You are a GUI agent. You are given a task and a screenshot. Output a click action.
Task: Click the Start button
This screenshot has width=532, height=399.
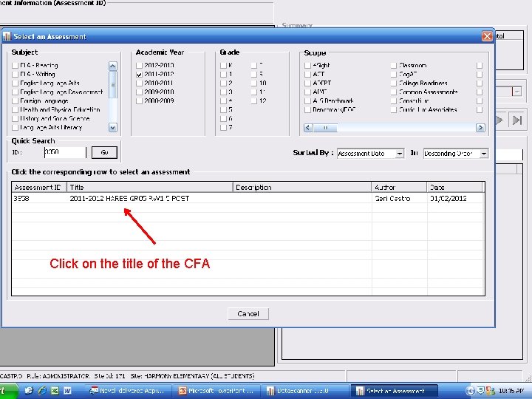[8, 391]
